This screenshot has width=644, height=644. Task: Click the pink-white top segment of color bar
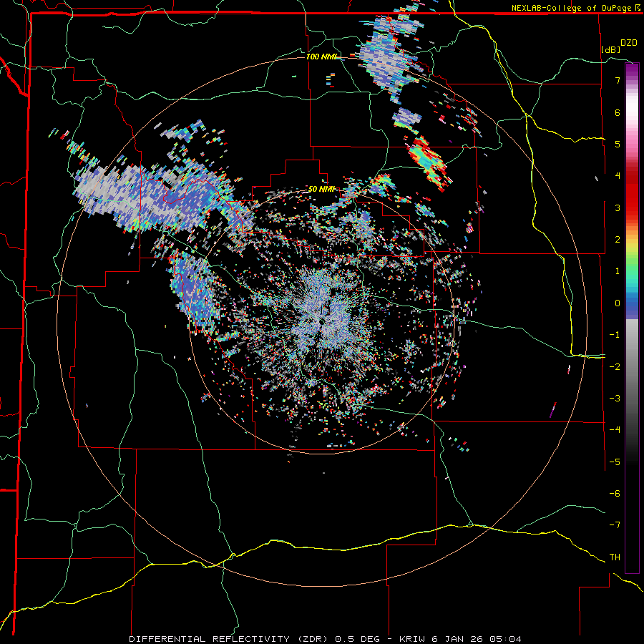coord(632,111)
